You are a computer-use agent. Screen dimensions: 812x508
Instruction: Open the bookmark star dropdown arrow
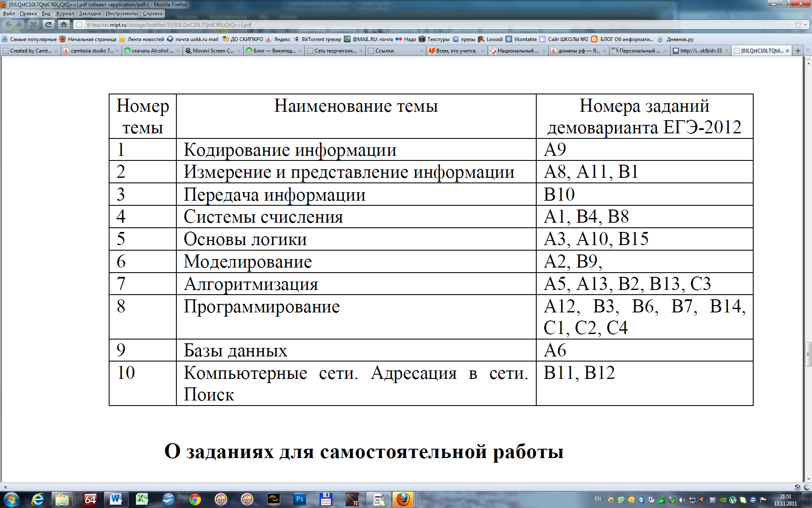[806, 25]
